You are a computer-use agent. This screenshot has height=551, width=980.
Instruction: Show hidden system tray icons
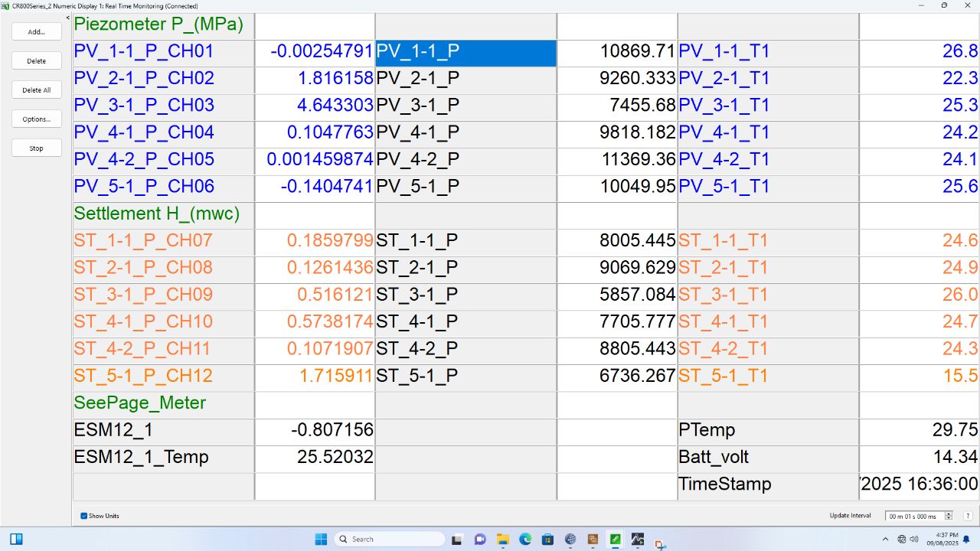886,539
